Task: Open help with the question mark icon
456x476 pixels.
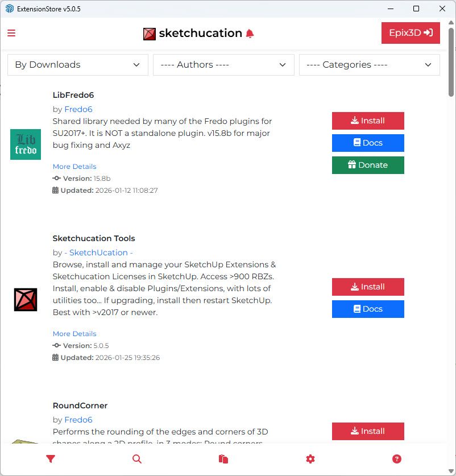Action: (397, 459)
